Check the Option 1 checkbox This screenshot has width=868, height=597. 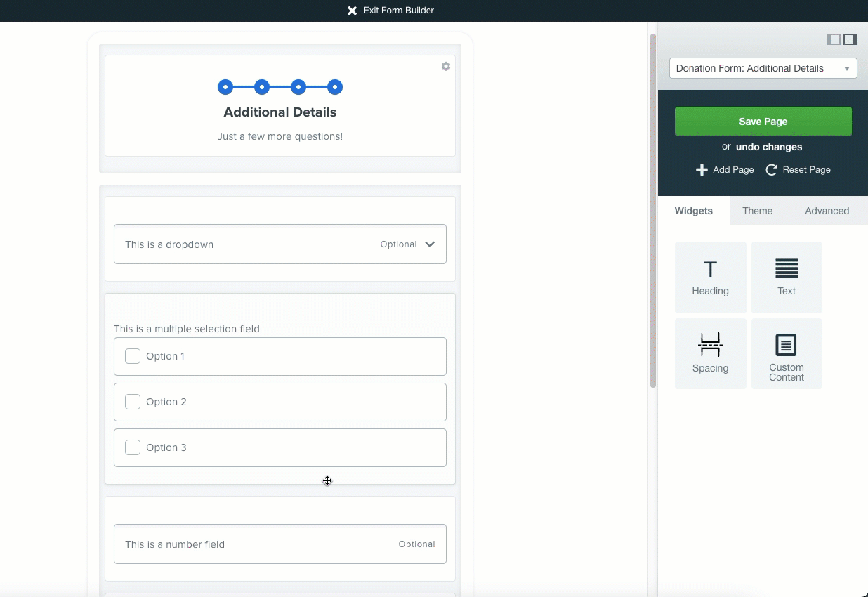point(133,356)
